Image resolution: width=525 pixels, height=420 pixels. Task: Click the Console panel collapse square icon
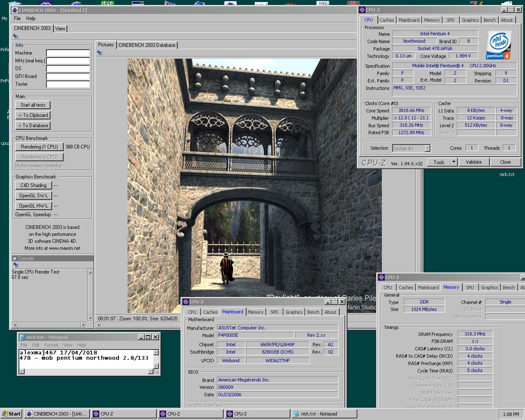14,258
